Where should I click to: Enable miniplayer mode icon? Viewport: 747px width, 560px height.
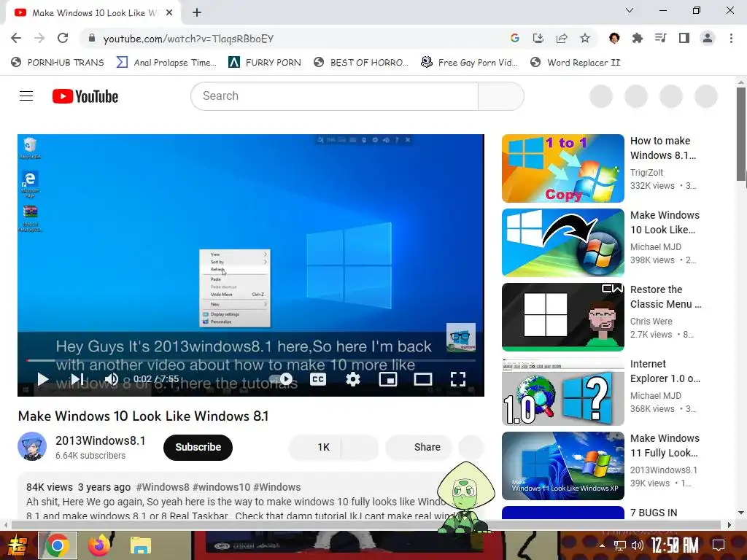388,379
